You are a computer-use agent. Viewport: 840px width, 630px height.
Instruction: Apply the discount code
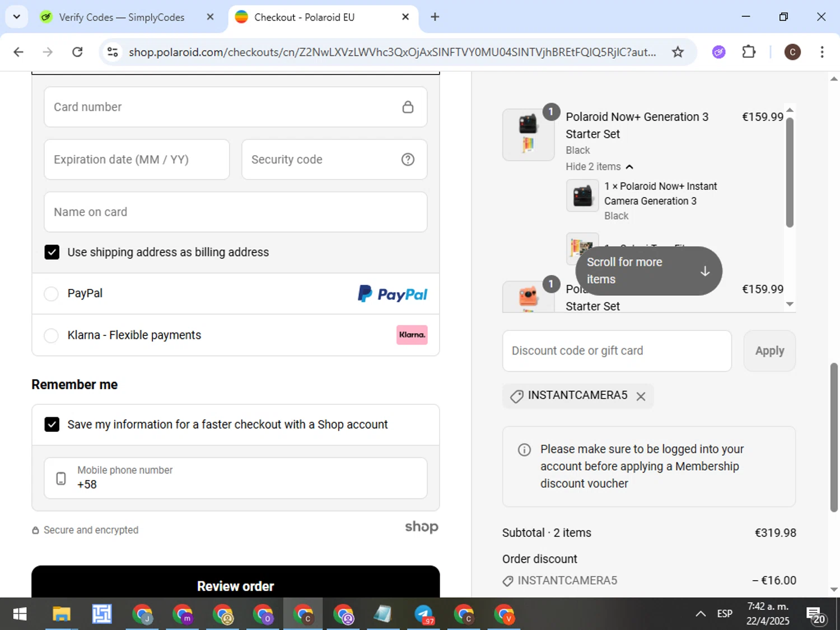pos(769,351)
